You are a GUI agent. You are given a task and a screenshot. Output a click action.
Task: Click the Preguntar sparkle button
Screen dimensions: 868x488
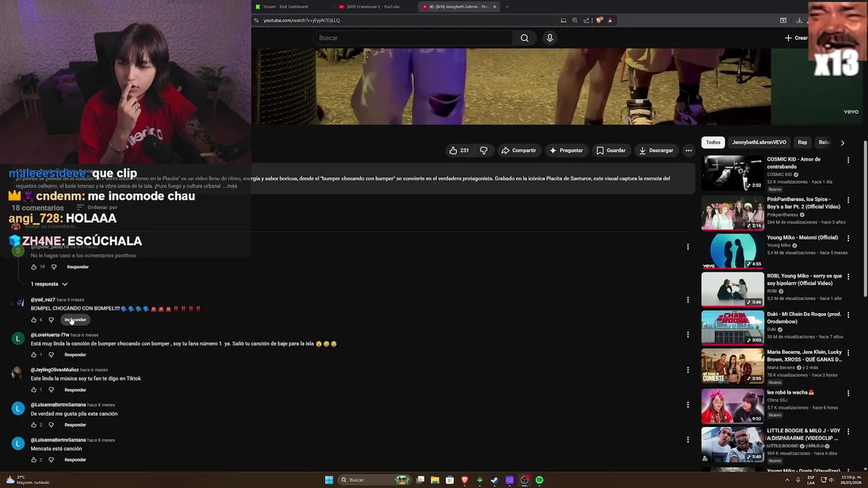(566, 150)
